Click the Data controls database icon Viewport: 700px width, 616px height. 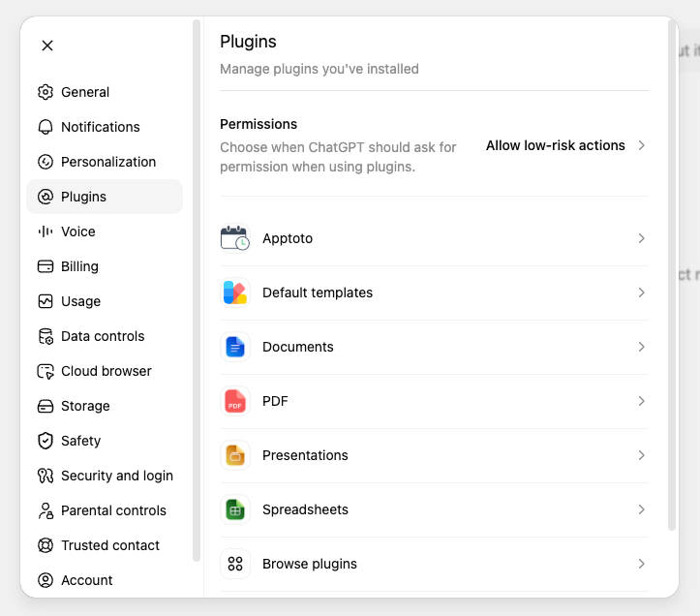pyautogui.click(x=46, y=336)
